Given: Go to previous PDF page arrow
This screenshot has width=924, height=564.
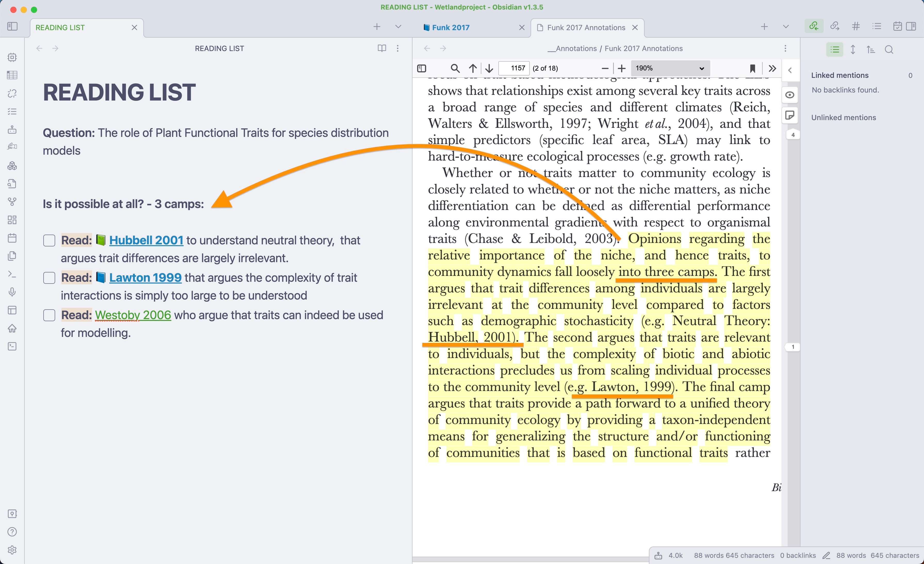Looking at the screenshot, I should pos(473,68).
